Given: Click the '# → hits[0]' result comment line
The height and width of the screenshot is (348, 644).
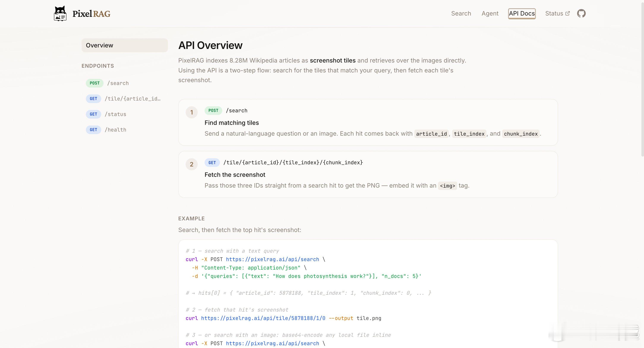Looking at the screenshot, I should tap(308, 293).
